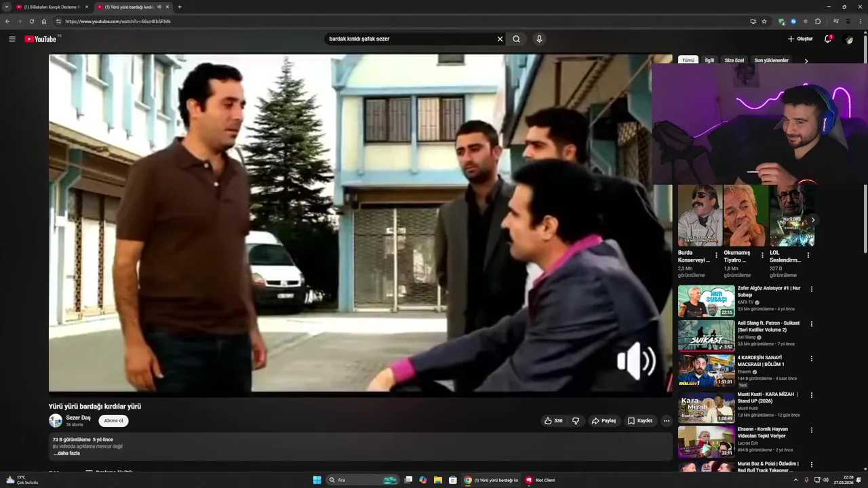The height and width of the screenshot is (488, 868).
Task: Play the Zafer Algöz Anlatıyor thumbnail
Action: [x=706, y=301]
